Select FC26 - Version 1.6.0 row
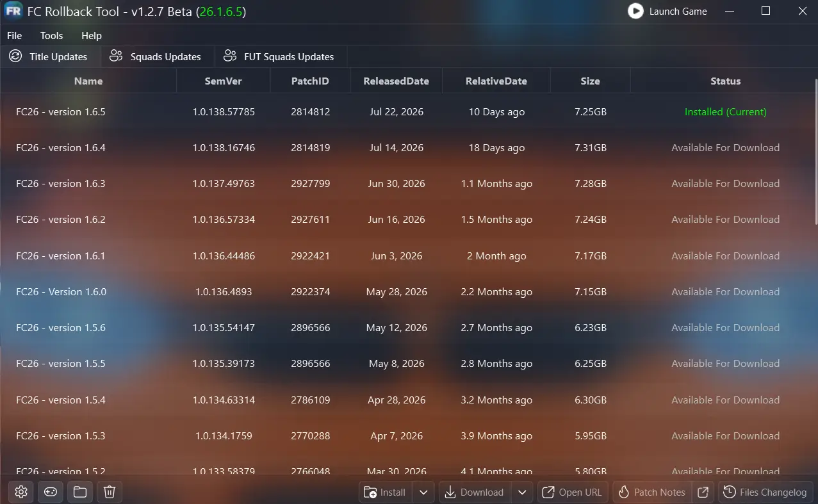 [407, 291]
